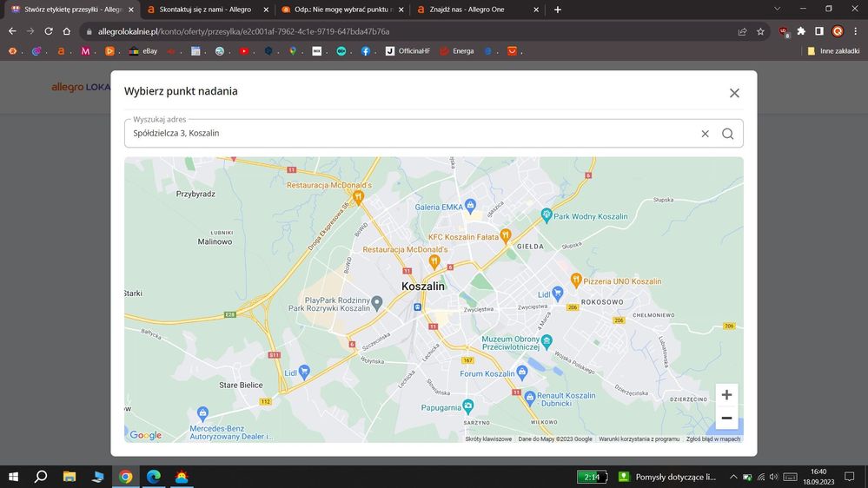Open the Windows Start menu
The width and height of the screenshot is (868, 488).
(13, 477)
